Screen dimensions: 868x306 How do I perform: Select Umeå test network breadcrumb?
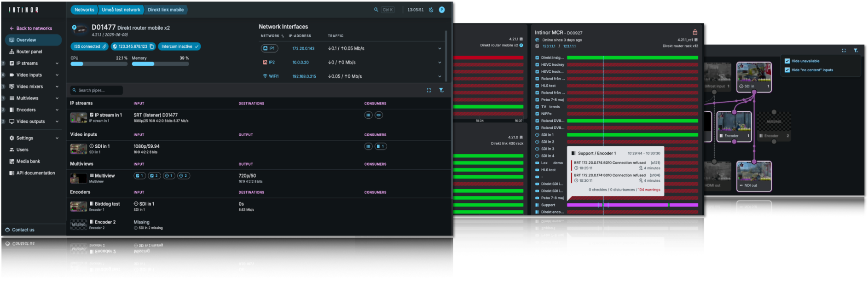pyautogui.click(x=121, y=10)
